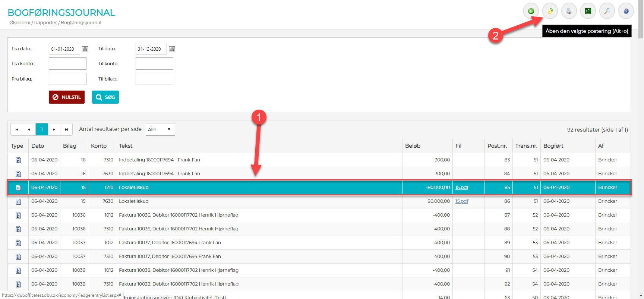644x299 pixels.
Task: Click type icon of highlighted Lokaletilskud row
Action: pos(18,188)
